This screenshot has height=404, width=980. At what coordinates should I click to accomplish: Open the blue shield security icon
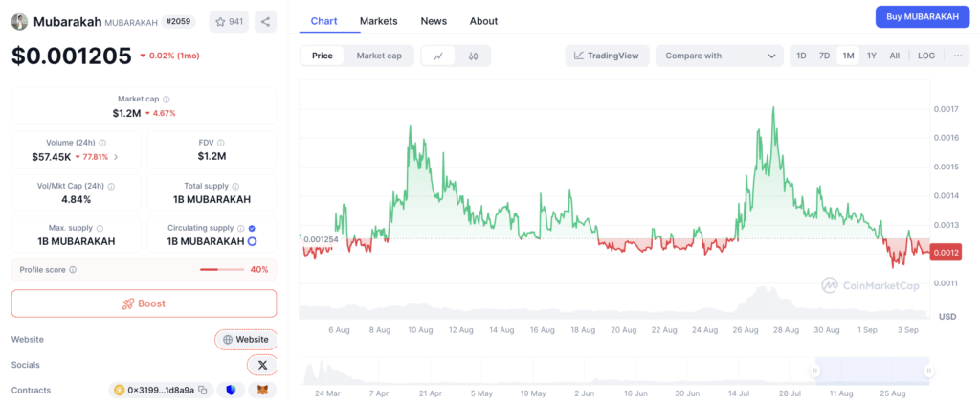pos(232,391)
